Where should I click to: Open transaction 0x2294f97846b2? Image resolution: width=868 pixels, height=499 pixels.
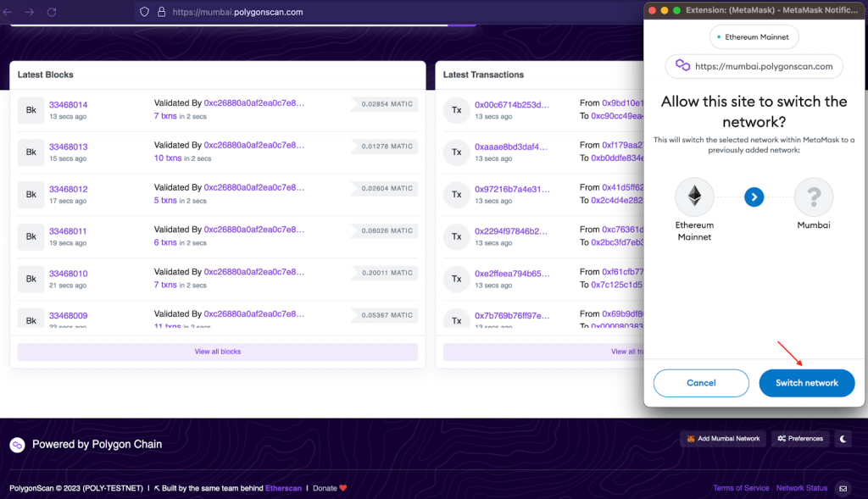511,231
